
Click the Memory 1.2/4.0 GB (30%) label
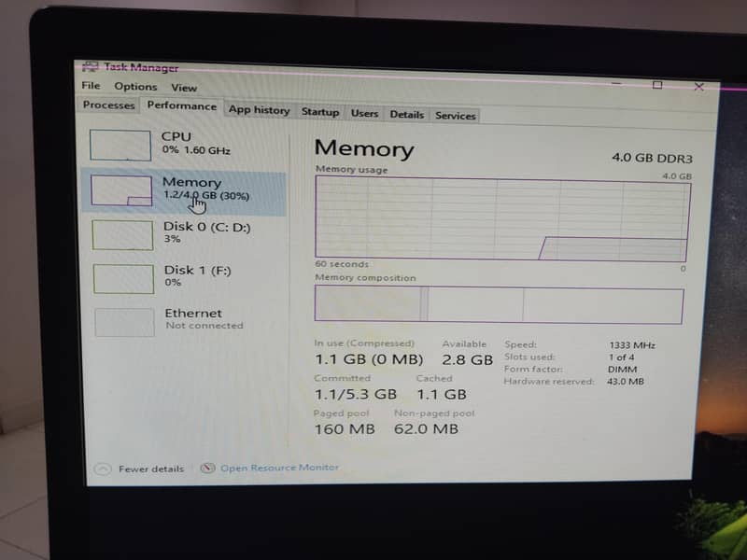205,189
